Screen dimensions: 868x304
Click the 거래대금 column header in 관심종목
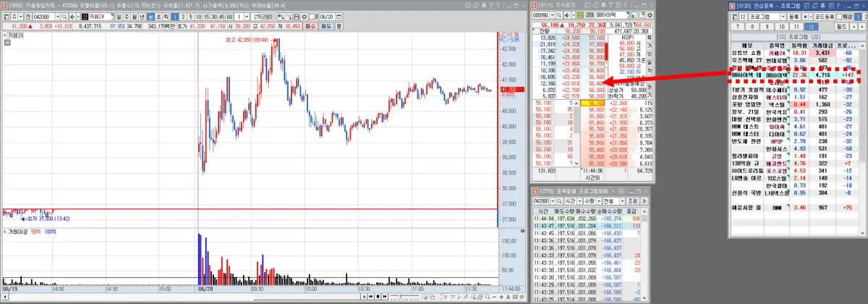pyautogui.click(x=823, y=44)
